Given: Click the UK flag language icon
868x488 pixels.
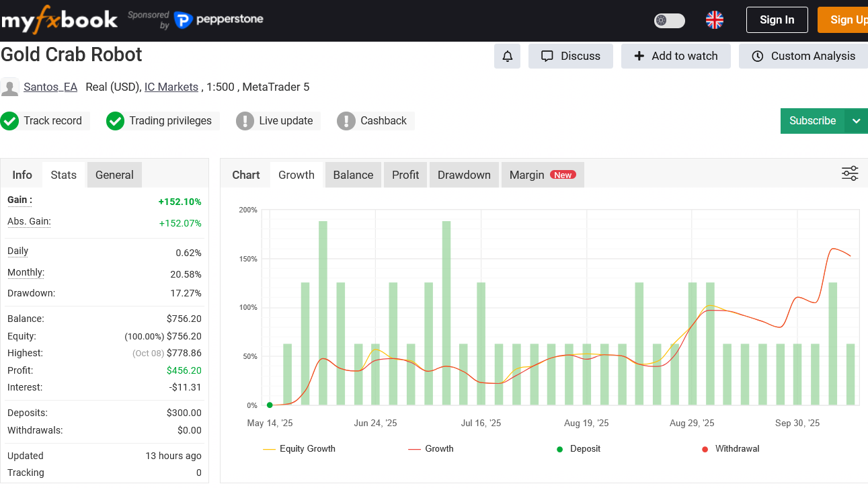Looking at the screenshot, I should [x=714, y=20].
